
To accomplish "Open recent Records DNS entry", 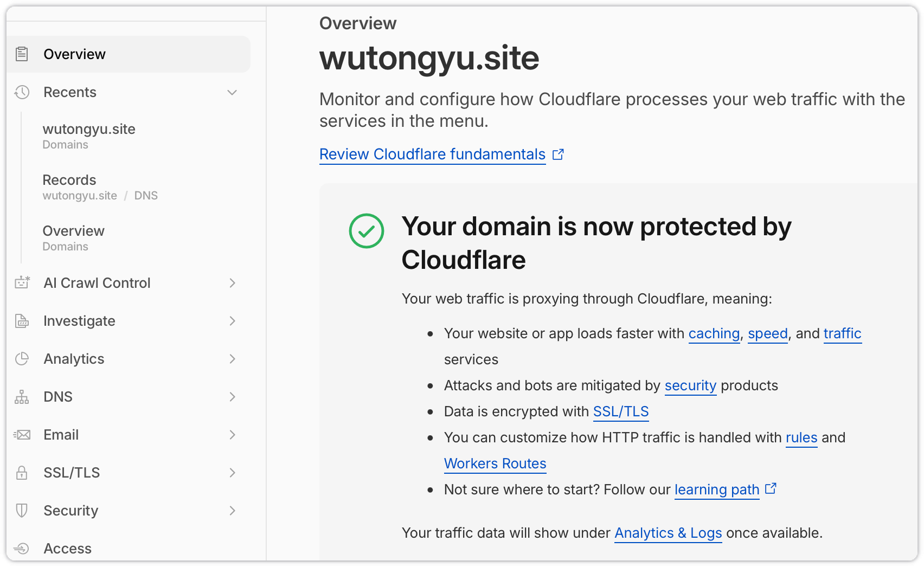I will click(100, 187).
